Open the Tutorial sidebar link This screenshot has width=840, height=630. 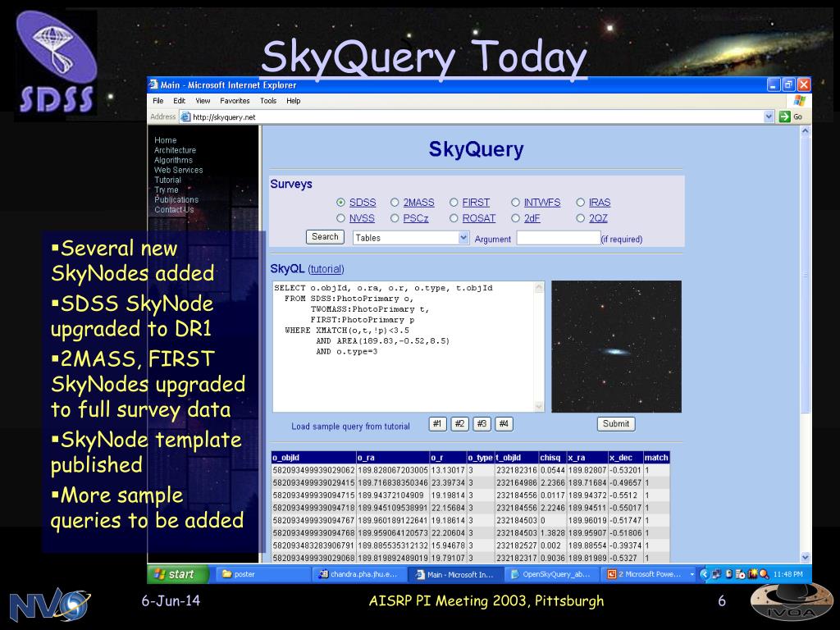point(167,180)
